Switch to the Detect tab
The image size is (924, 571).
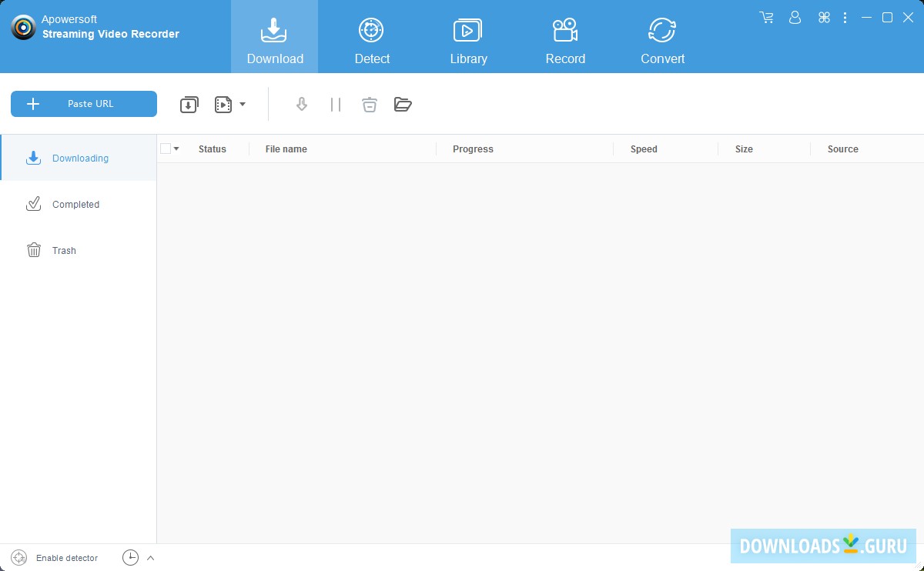click(x=371, y=36)
